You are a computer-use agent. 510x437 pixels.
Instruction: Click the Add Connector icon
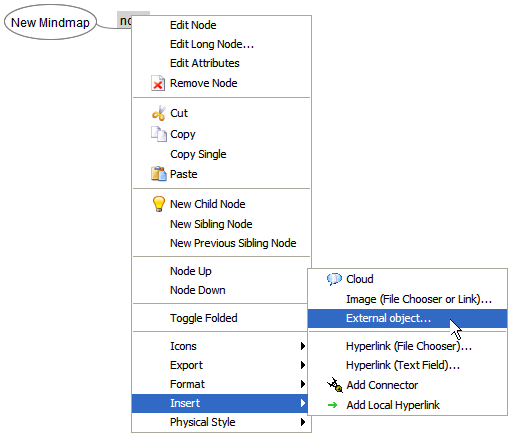(334, 385)
